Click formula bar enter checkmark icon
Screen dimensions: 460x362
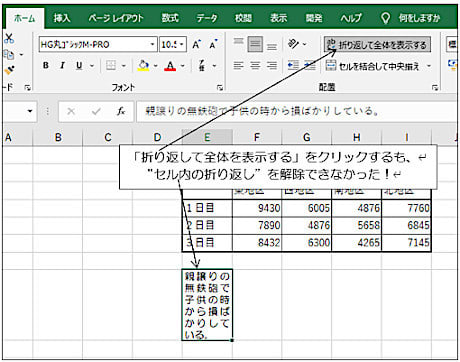click(96, 111)
